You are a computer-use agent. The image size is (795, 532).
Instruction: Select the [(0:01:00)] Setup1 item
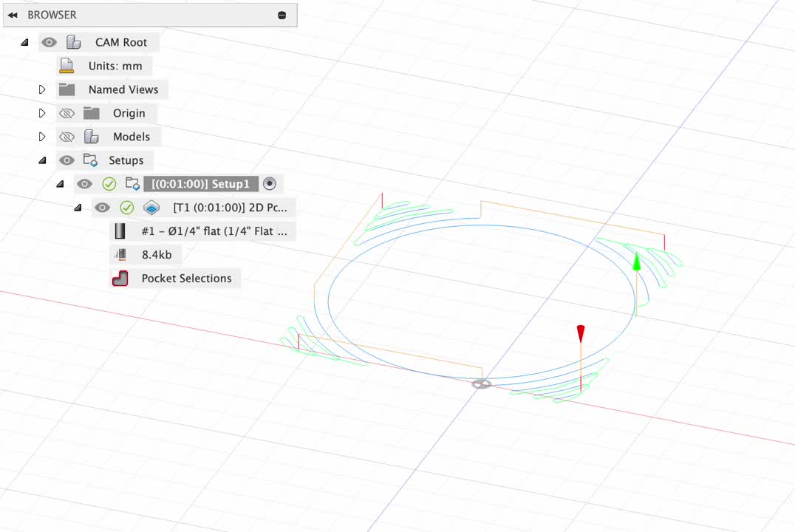click(x=201, y=183)
